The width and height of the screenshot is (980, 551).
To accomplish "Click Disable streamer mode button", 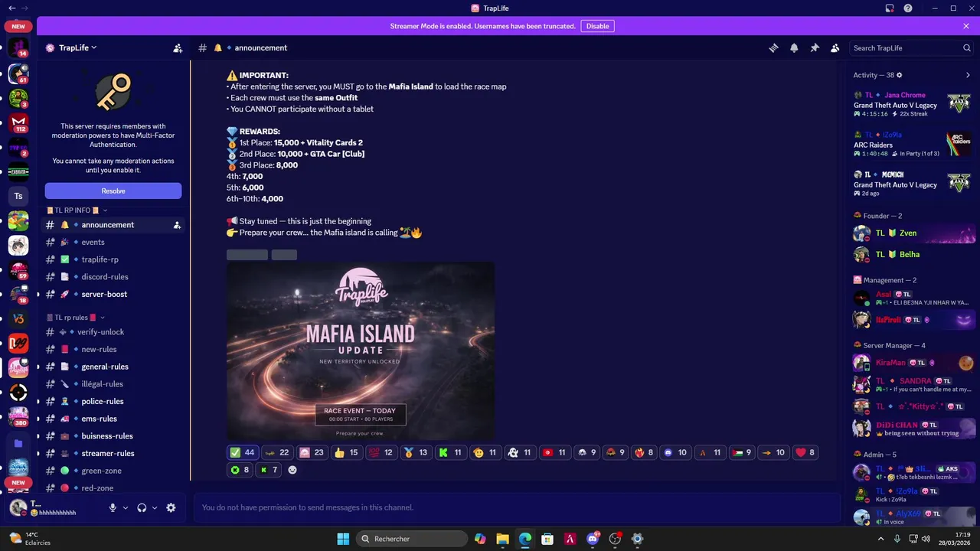I will tap(597, 26).
